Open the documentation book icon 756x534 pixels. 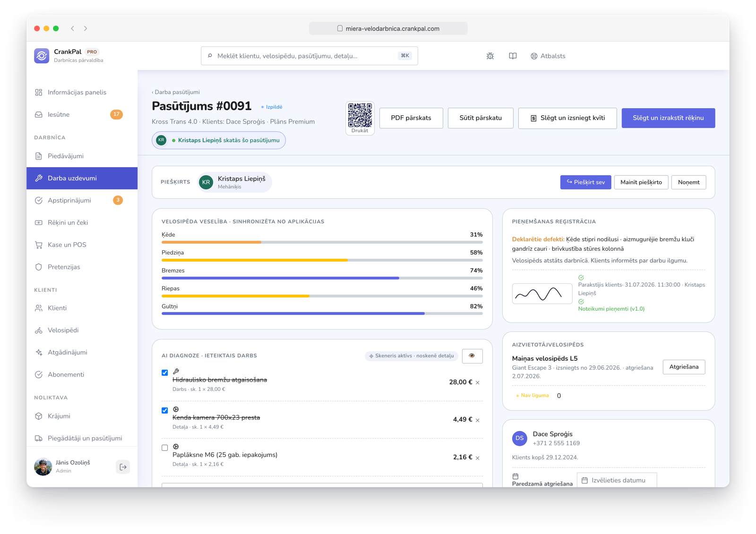point(513,56)
